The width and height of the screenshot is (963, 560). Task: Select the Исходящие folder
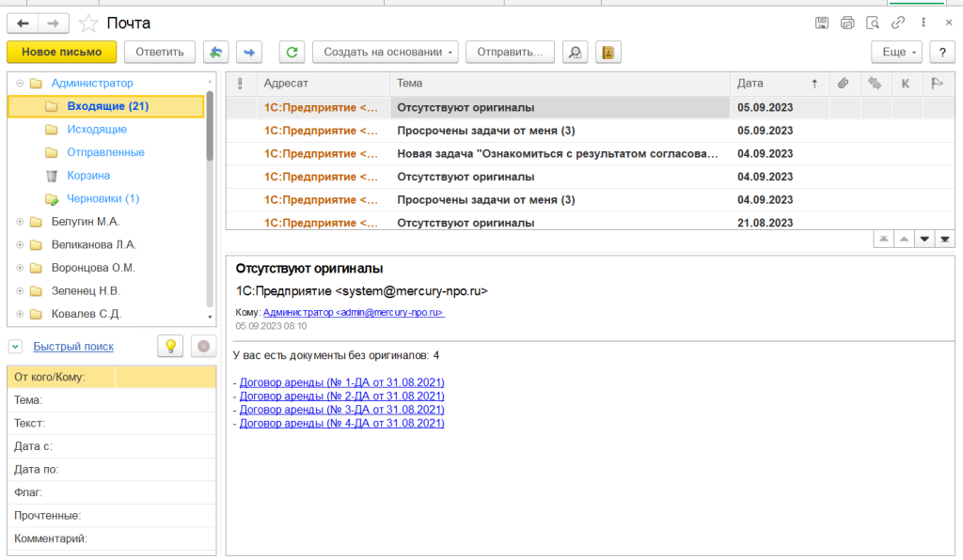click(97, 130)
